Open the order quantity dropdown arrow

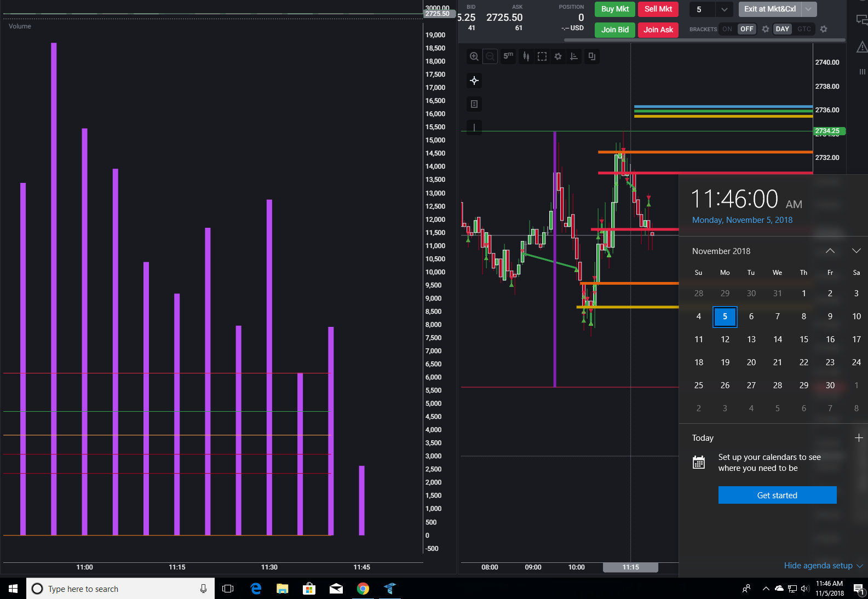point(724,9)
